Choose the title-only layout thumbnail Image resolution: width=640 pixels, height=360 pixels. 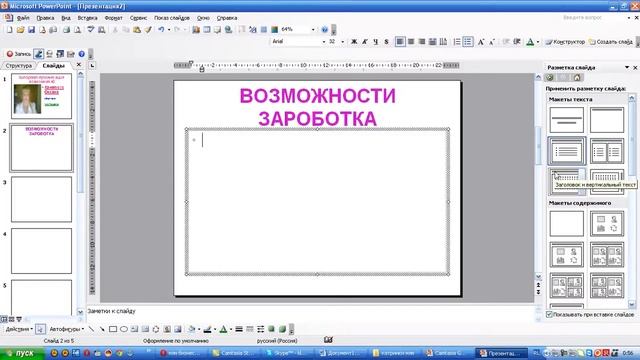click(x=607, y=120)
